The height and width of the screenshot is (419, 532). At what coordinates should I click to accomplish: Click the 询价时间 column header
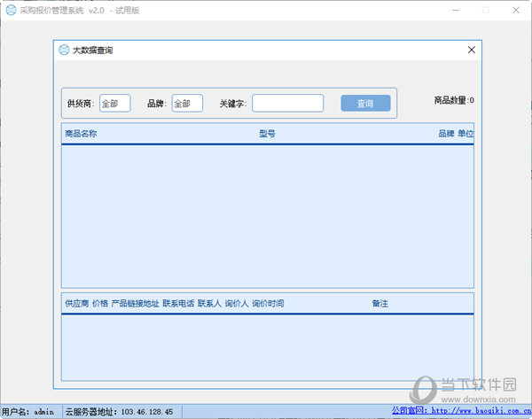268,304
